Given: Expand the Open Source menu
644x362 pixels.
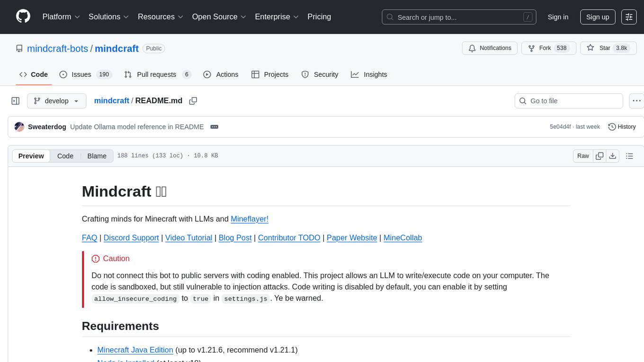Looking at the screenshot, I should coord(219,17).
